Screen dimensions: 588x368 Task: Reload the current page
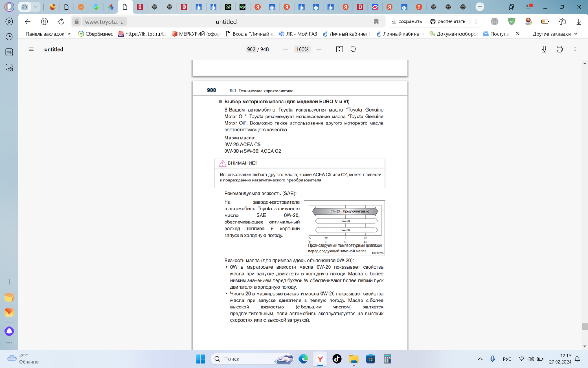[x=61, y=21]
